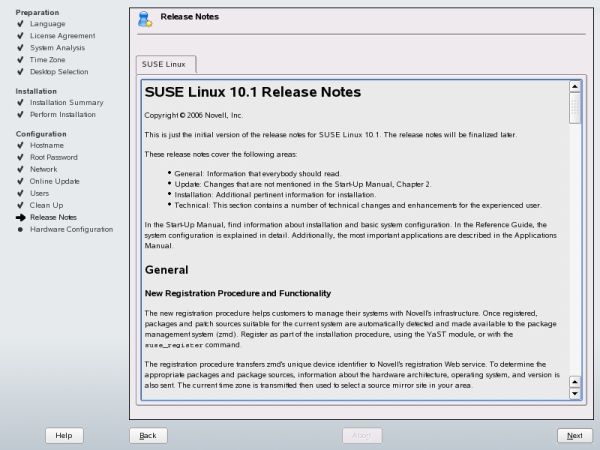Click the scrollbar thumb in release notes
The width and height of the screenshot is (600, 450).
point(575,108)
